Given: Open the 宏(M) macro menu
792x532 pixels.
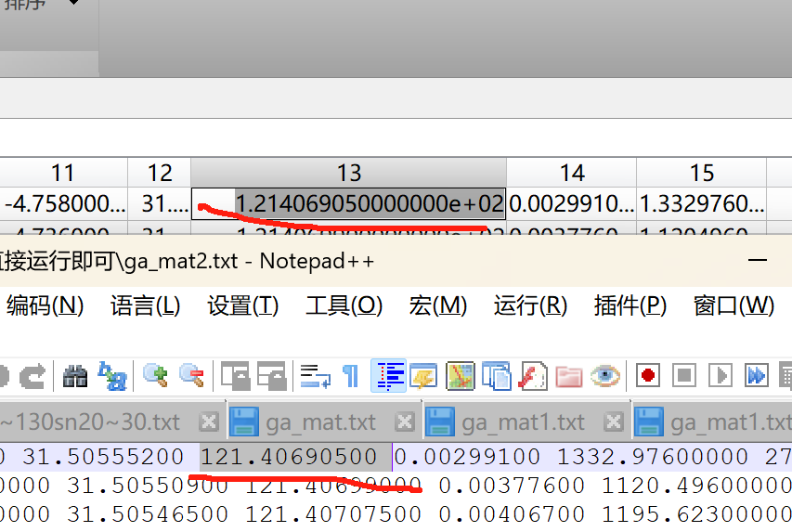Looking at the screenshot, I should tap(438, 306).
